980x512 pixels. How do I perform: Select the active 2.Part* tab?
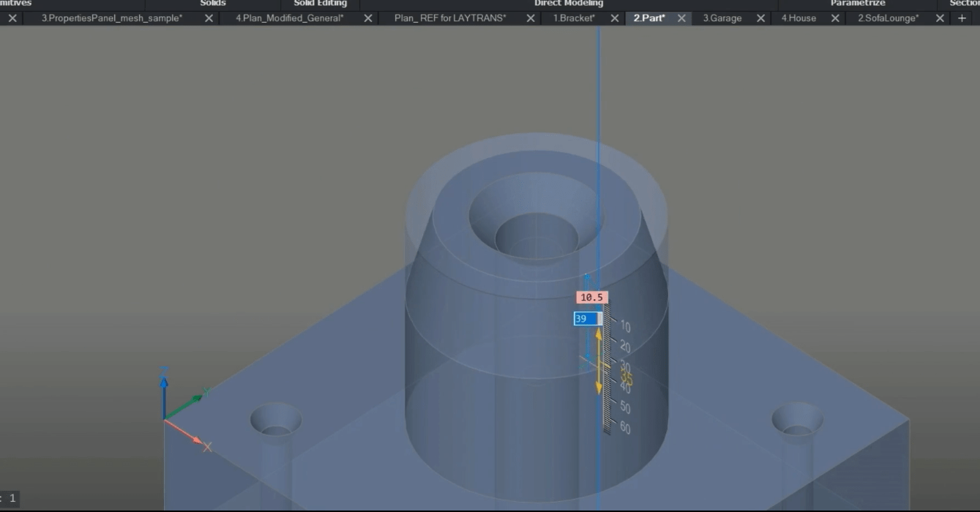point(649,18)
